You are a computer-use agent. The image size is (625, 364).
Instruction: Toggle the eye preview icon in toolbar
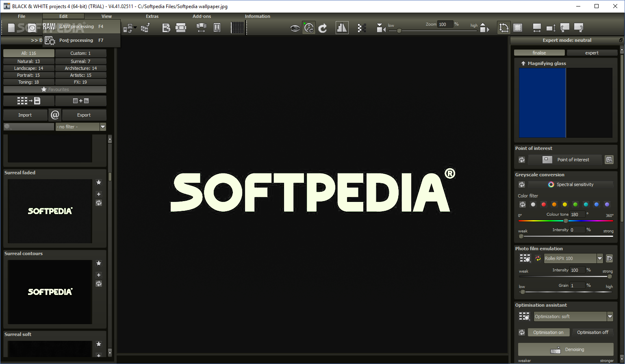(x=295, y=28)
